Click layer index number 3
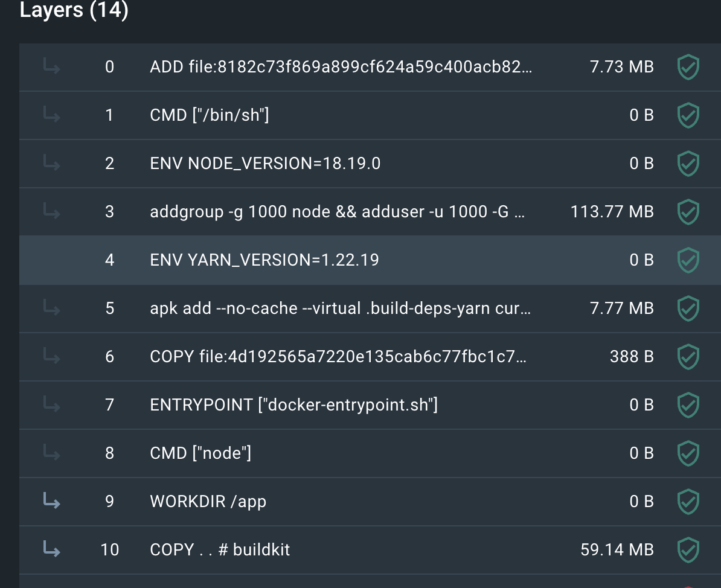This screenshot has width=721, height=588. click(109, 212)
